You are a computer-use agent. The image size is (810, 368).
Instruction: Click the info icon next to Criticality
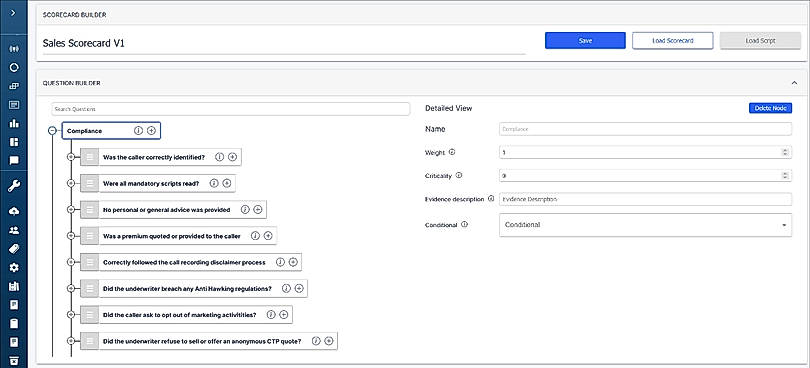coord(459,175)
